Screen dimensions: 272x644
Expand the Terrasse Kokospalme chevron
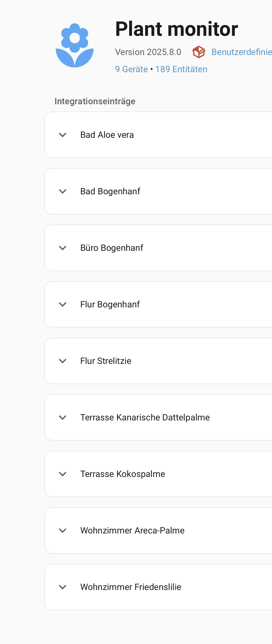63,474
